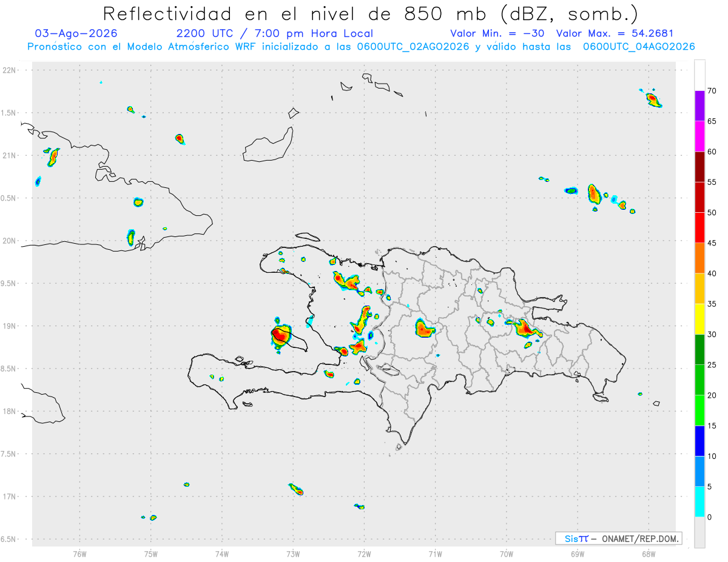Pick the orange 40–45 dBZ legend band

(x=699, y=258)
